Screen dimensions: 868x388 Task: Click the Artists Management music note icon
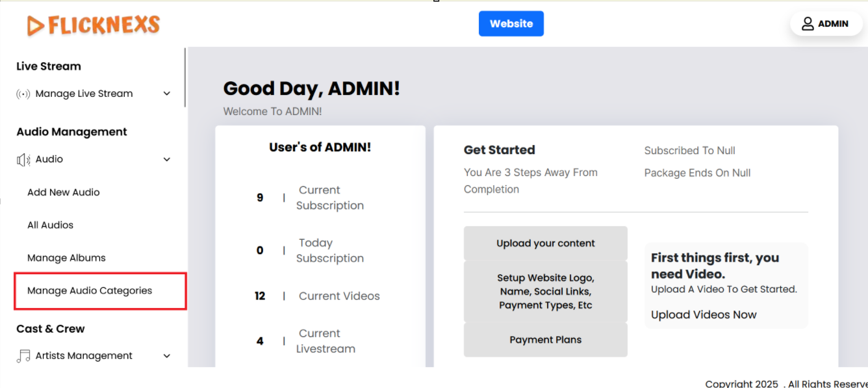point(23,356)
